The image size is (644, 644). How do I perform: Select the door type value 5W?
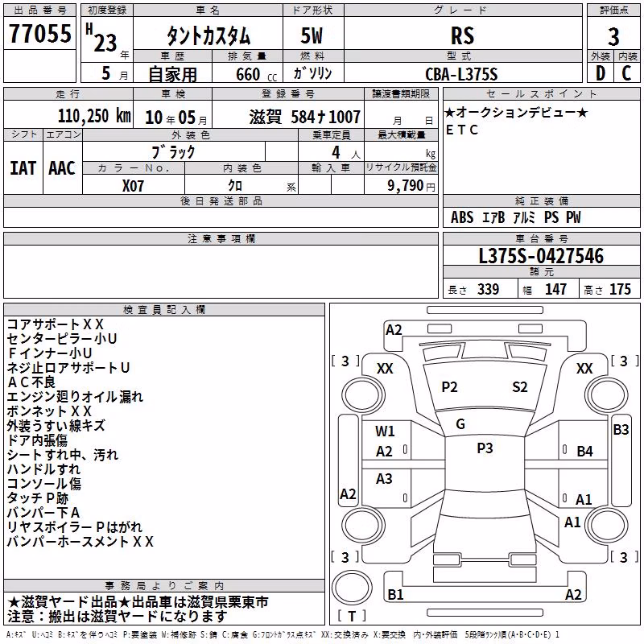(x=312, y=35)
